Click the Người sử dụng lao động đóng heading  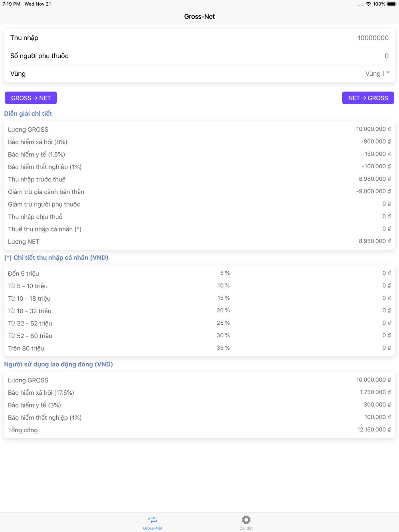[58, 364]
